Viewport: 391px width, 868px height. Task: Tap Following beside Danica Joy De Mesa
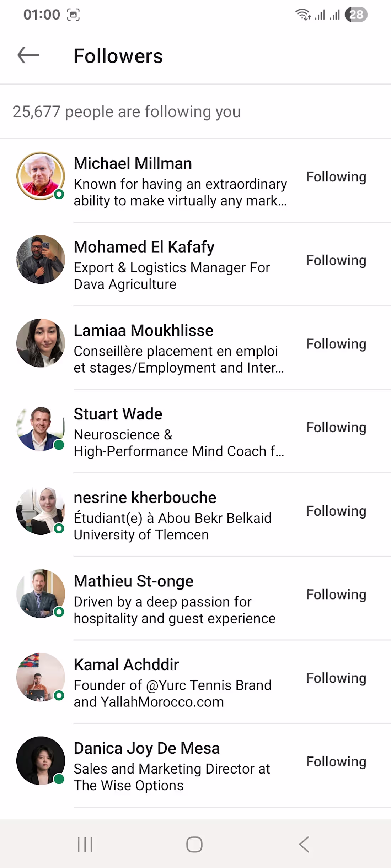(x=336, y=761)
